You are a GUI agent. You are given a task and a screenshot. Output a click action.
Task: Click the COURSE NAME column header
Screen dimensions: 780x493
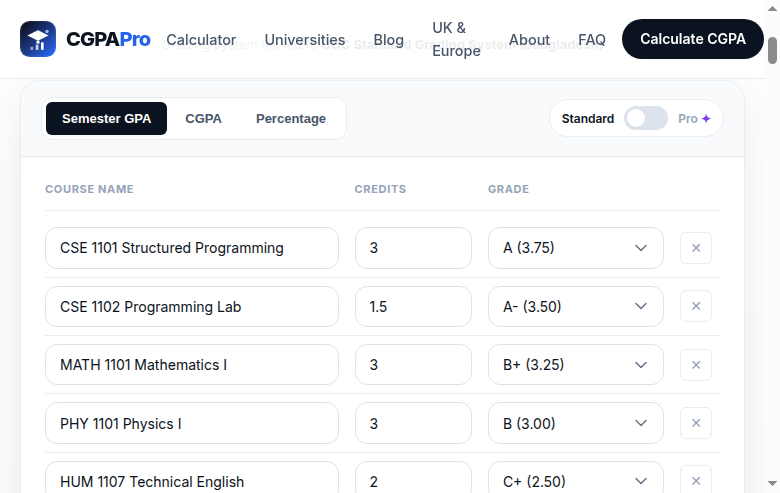pyautogui.click(x=90, y=189)
